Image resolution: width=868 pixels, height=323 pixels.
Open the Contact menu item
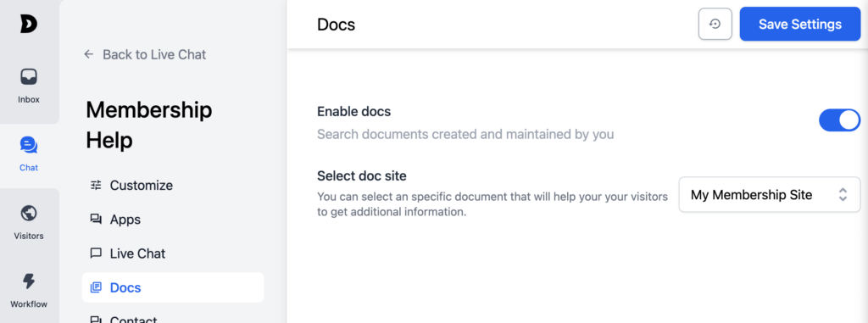click(x=173, y=318)
